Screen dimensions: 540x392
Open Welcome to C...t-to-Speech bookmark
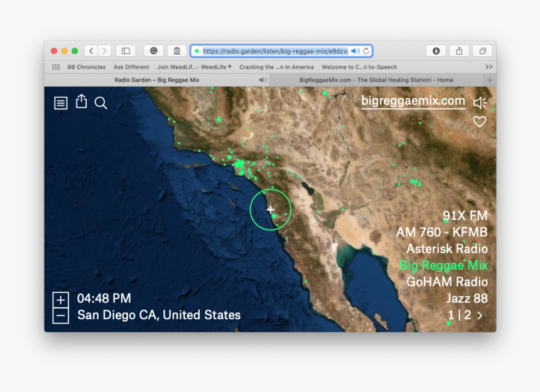[x=359, y=67]
